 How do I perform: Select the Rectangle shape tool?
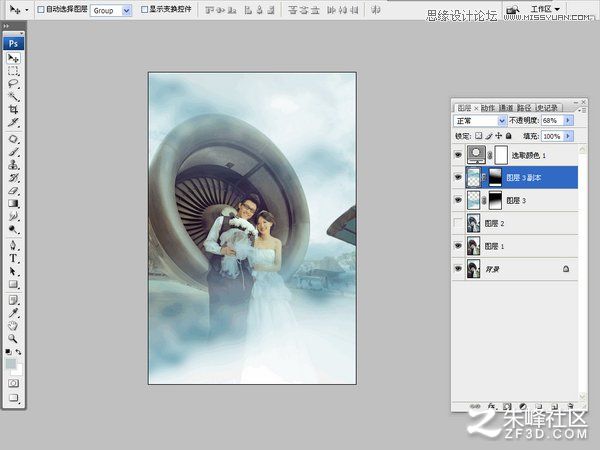tap(13, 284)
